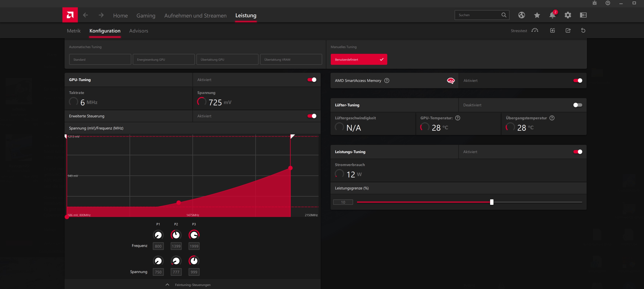Screen dimensions: 644x289
Task: Start the Stresstest gauge icon
Action: pos(535,30)
